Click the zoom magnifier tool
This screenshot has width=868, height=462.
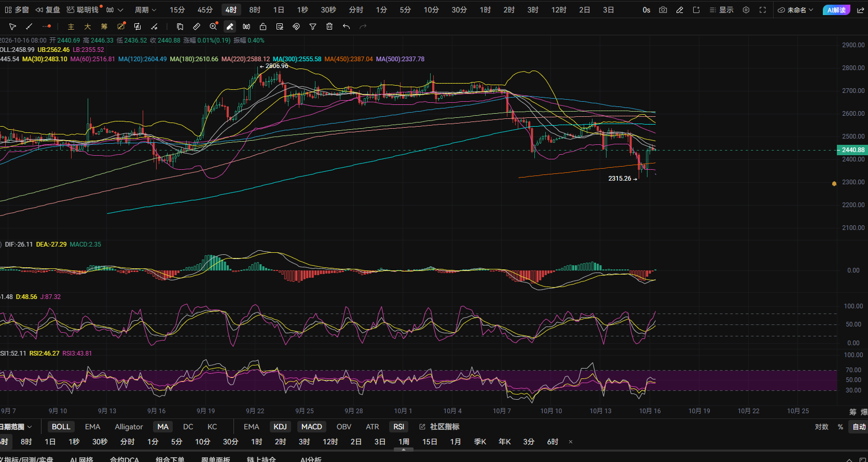click(x=213, y=26)
